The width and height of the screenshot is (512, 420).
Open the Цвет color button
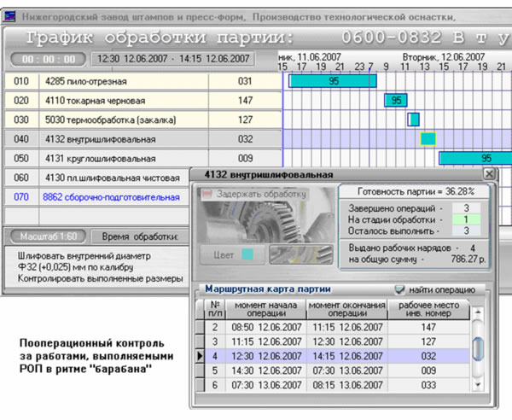tap(233, 254)
